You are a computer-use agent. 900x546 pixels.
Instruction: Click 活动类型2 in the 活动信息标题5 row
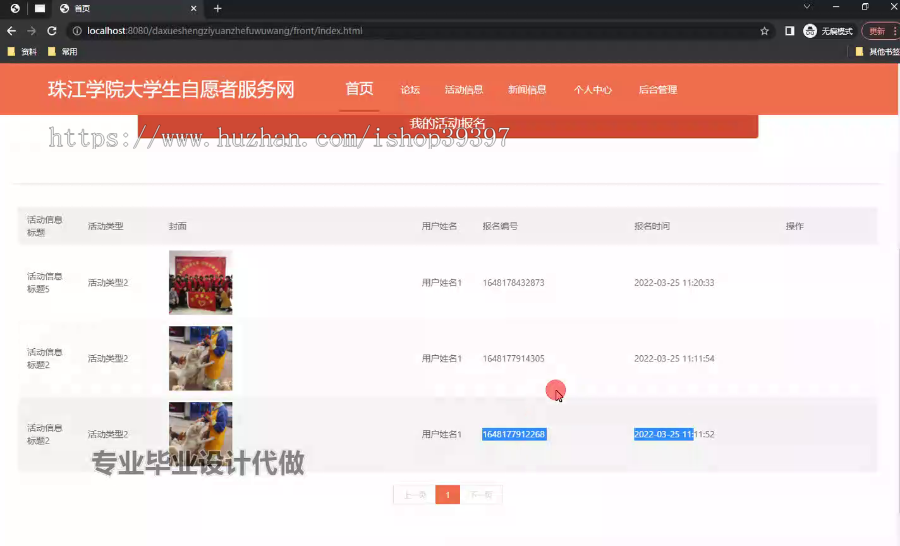click(x=108, y=282)
